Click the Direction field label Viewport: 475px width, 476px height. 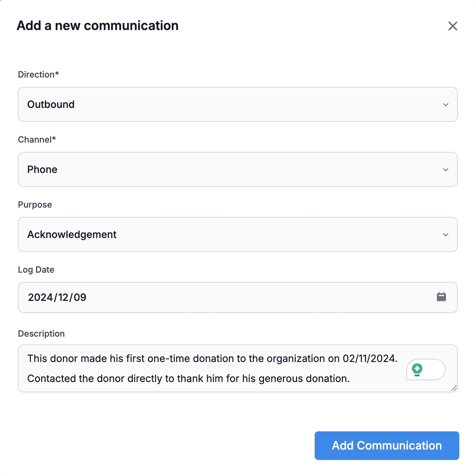point(38,75)
